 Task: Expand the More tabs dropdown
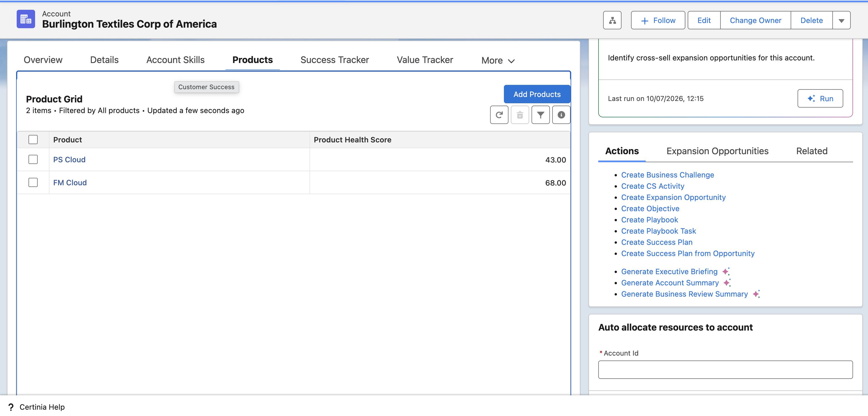point(498,60)
